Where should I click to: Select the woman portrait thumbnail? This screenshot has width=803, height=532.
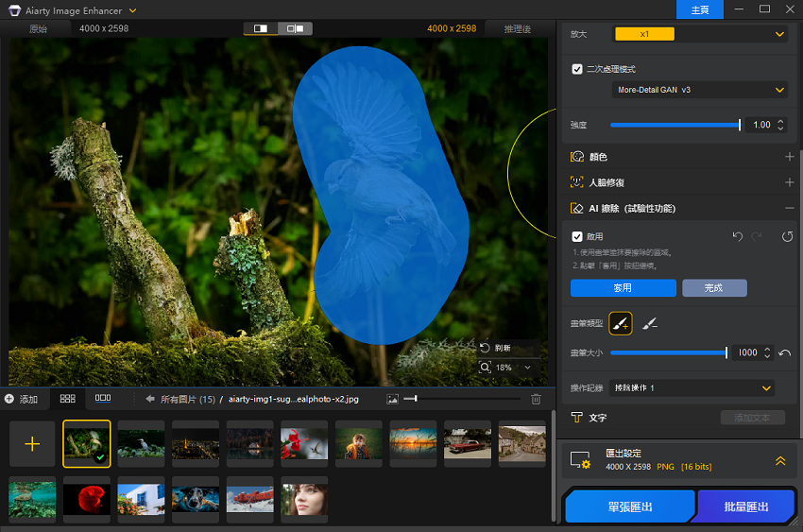pyautogui.click(x=304, y=500)
